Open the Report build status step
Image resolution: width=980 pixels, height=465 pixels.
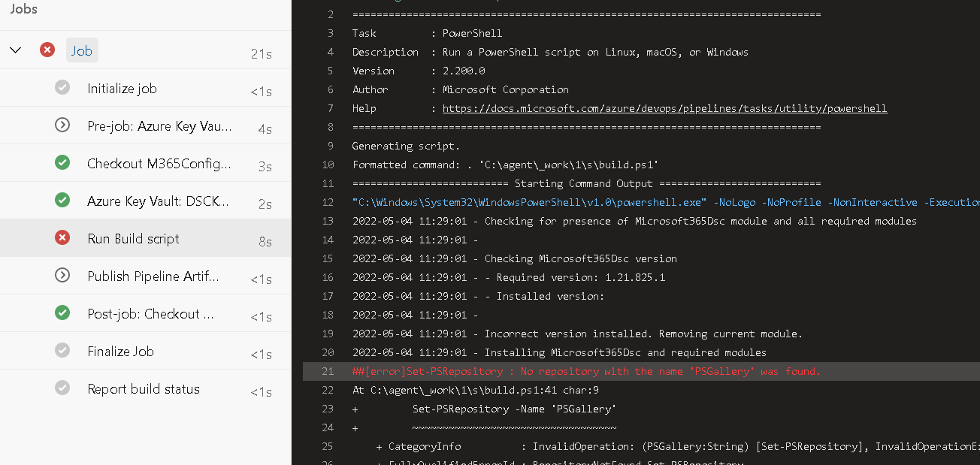pyautogui.click(x=145, y=388)
